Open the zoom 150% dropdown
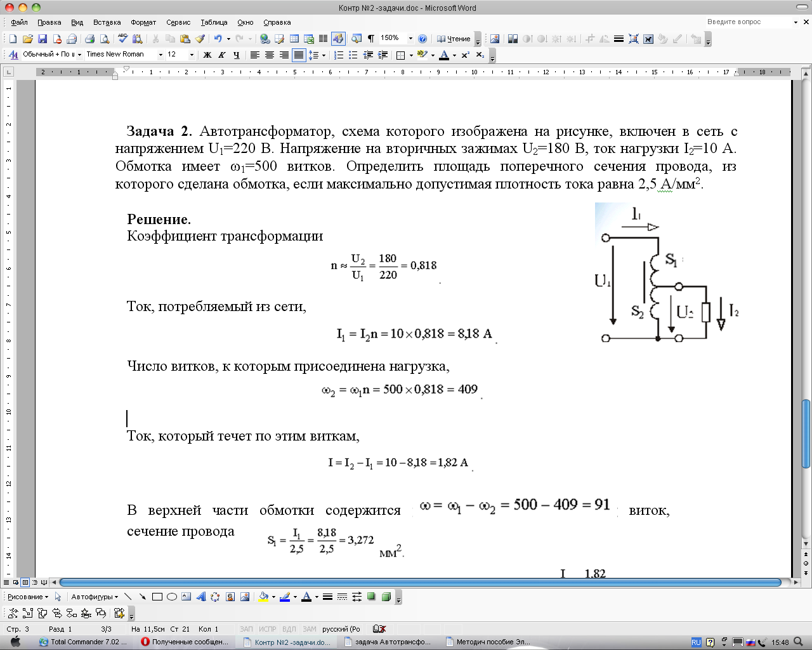Viewport: 812px width, 650px height. pyautogui.click(x=410, y=39)
